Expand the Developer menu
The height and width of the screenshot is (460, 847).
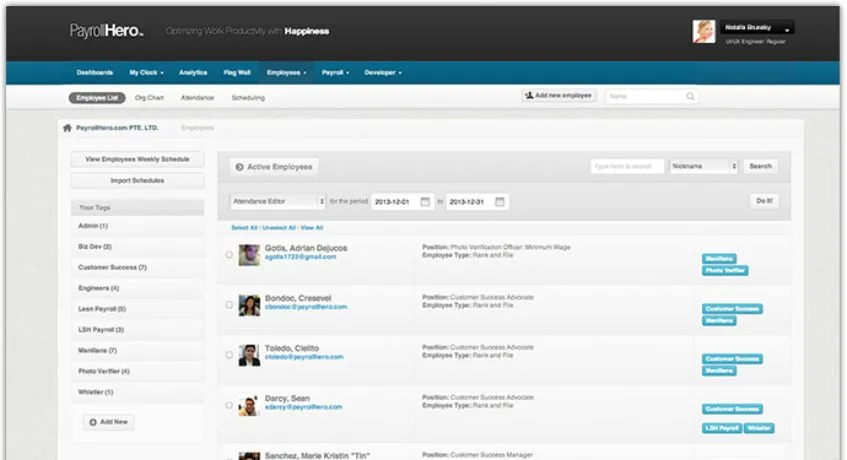pos(383,72)
